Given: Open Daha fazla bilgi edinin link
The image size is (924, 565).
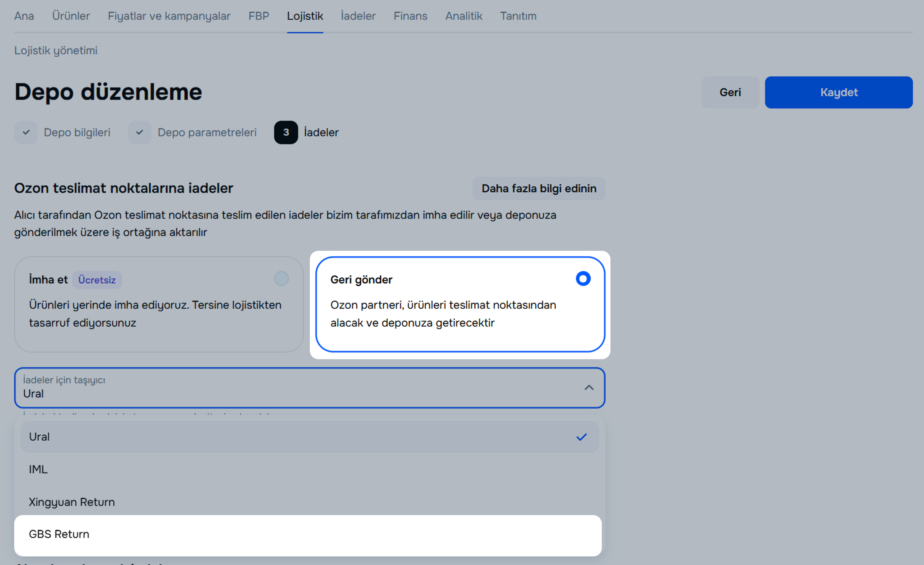Looking at the screenshot, I should click(538, 188).
